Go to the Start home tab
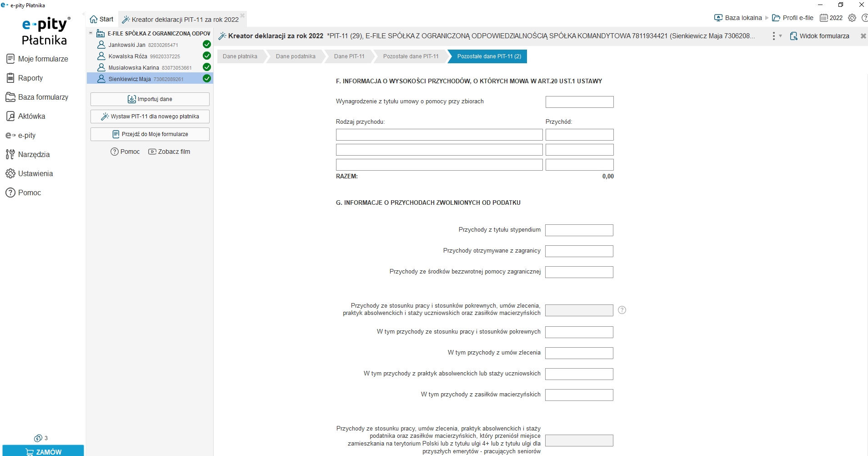Screen dimensions: 868x456 coord(101,19)
